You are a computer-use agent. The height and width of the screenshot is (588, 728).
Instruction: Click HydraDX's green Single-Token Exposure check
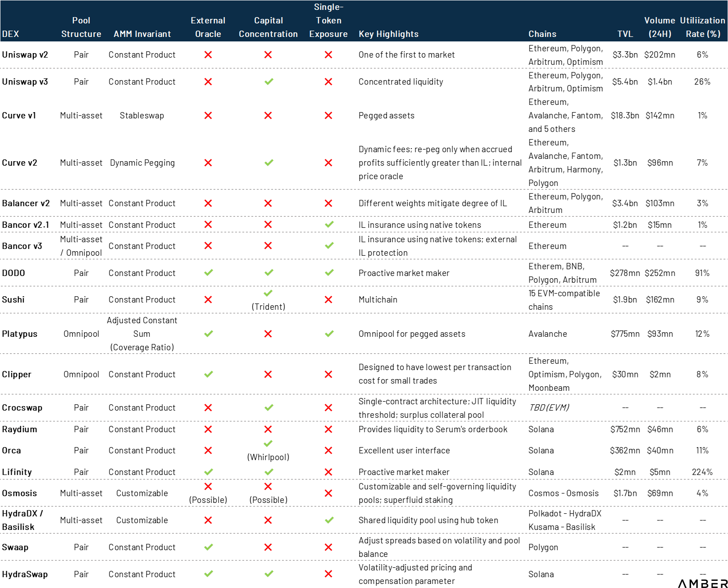pyautogui.click(x=329, y=520)
